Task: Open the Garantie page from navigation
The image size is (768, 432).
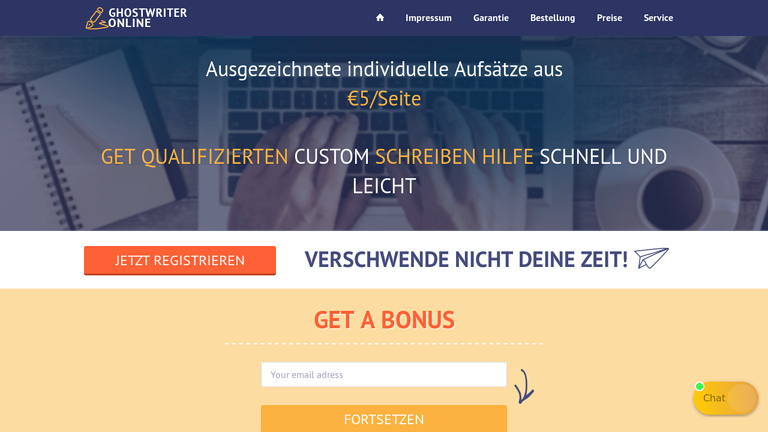Action: point(491,18)
